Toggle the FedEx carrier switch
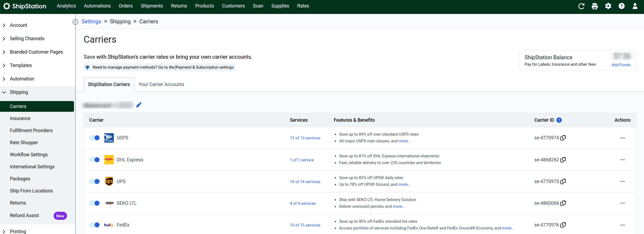Viewport: 644px width, 234px height. click(94, 225)
